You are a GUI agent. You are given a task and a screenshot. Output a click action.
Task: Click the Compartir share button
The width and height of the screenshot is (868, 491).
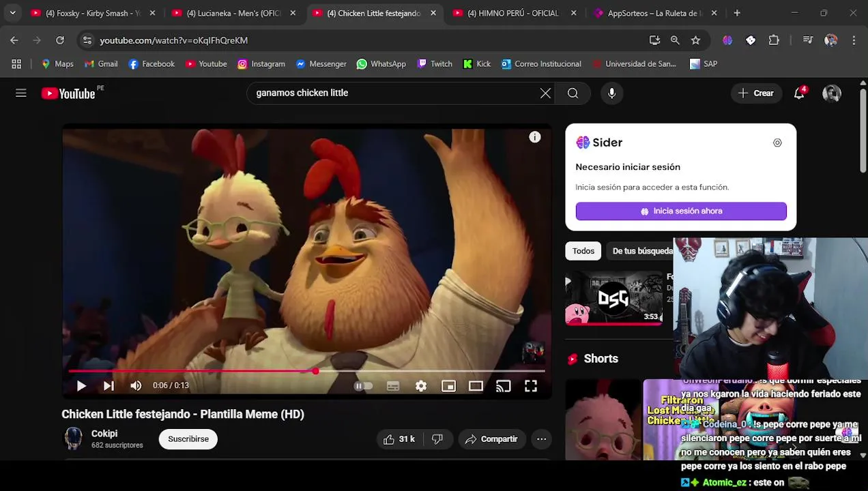pos(491,439)
